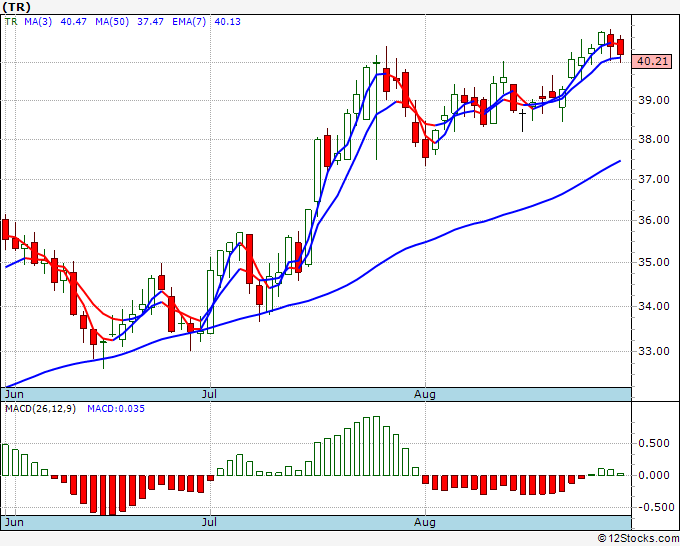Click the MA(50) value 37.47

pos(150,22)
